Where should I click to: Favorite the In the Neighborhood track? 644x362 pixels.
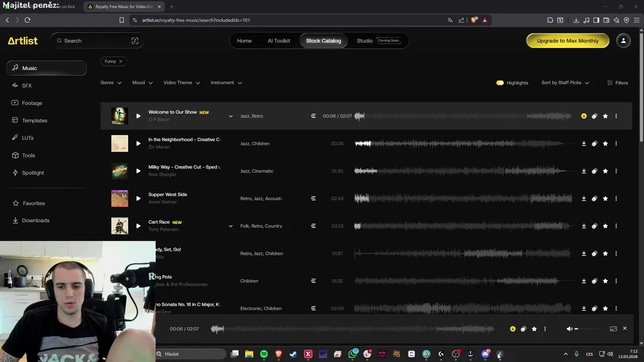605,144
